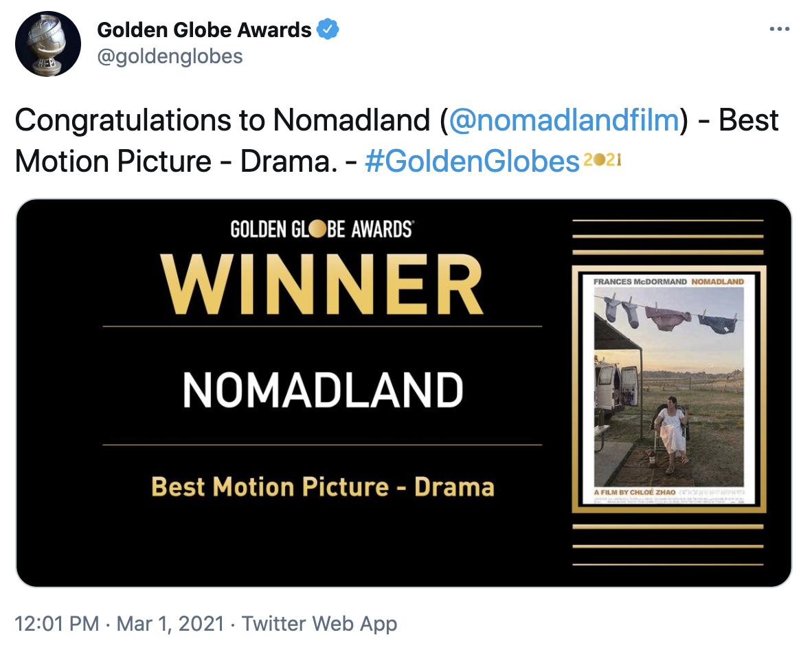Click the Frances McDormand name on the poster
The width and height of the screenshot is (812, 650).
point(640,282)
